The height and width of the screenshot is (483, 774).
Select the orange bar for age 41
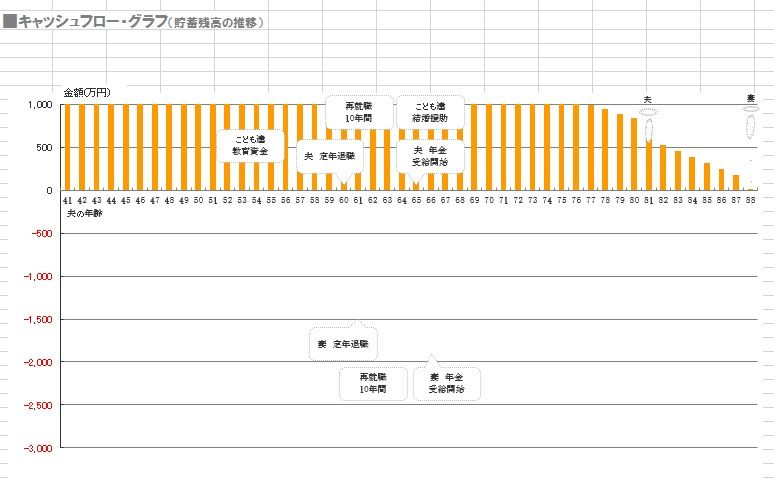coord(68,147)
